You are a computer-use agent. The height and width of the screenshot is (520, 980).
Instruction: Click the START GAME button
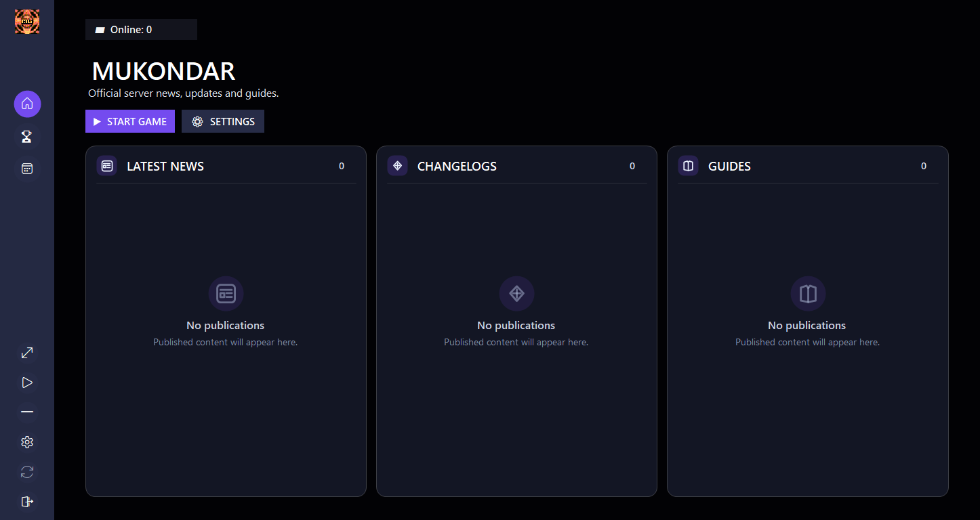(x=130, y=121)
